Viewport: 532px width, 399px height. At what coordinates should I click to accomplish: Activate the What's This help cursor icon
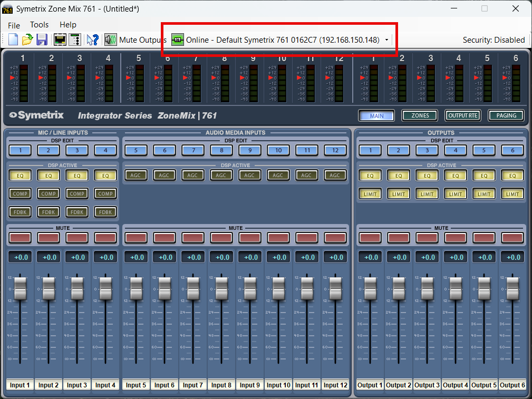point(92,40)
